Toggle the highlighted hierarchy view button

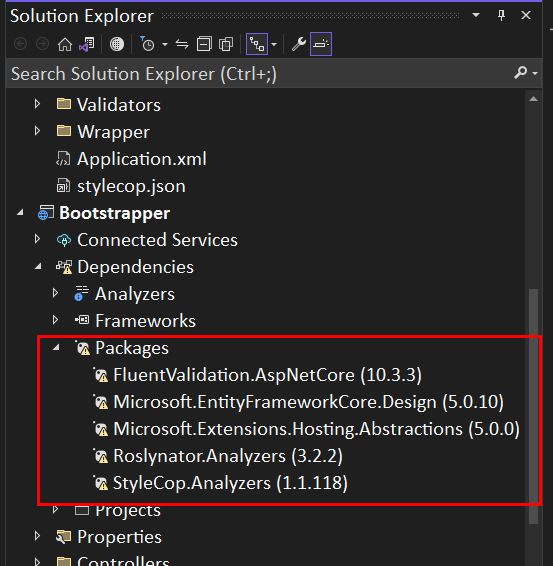click(257, 44)
